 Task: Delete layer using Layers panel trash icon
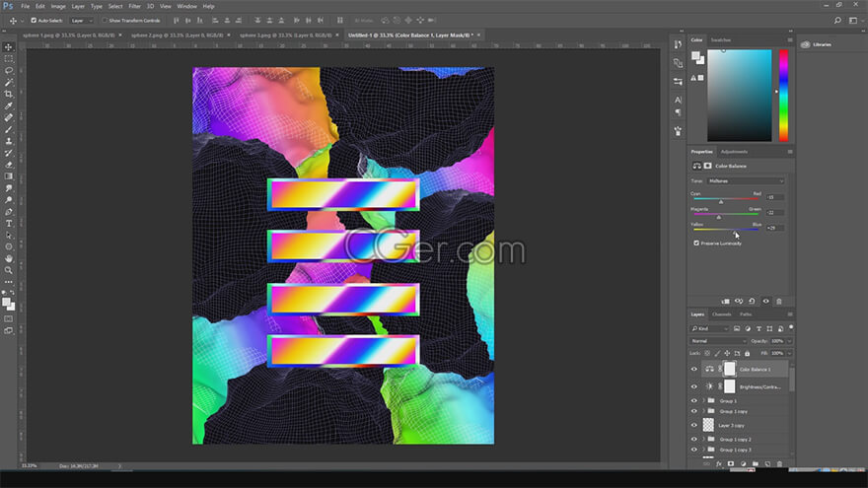779,464
